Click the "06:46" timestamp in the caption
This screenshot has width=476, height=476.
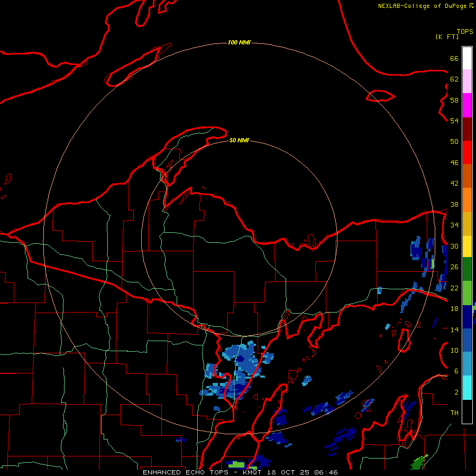[x=326, y=472]
